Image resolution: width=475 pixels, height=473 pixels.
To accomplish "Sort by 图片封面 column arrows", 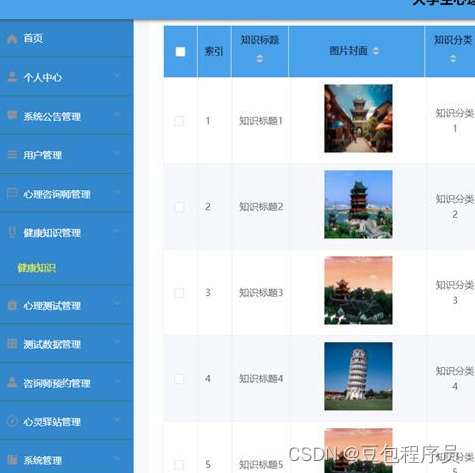I will (376, 51).
